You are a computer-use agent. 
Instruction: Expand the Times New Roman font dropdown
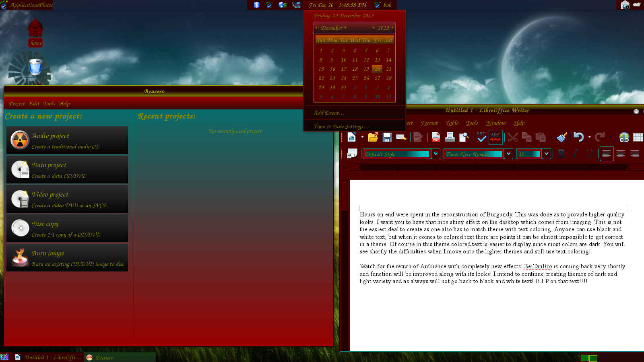pyautogui.click(x=508, y=154)
